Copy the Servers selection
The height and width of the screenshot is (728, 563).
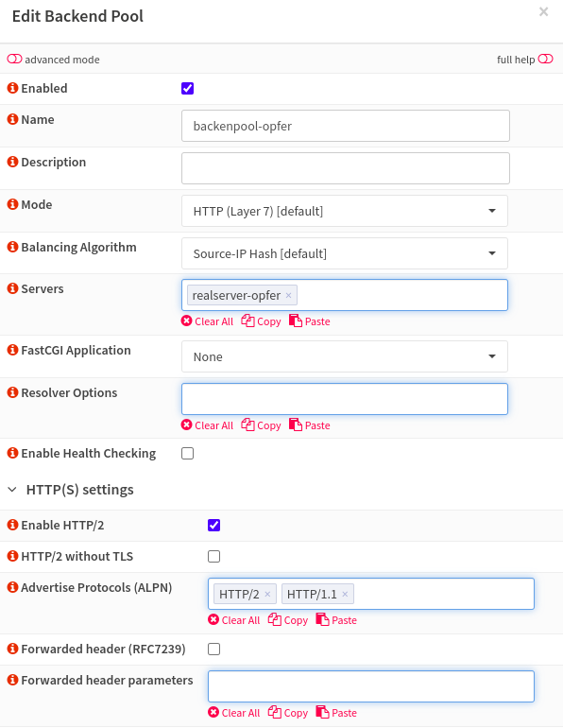tap(261, 321)
